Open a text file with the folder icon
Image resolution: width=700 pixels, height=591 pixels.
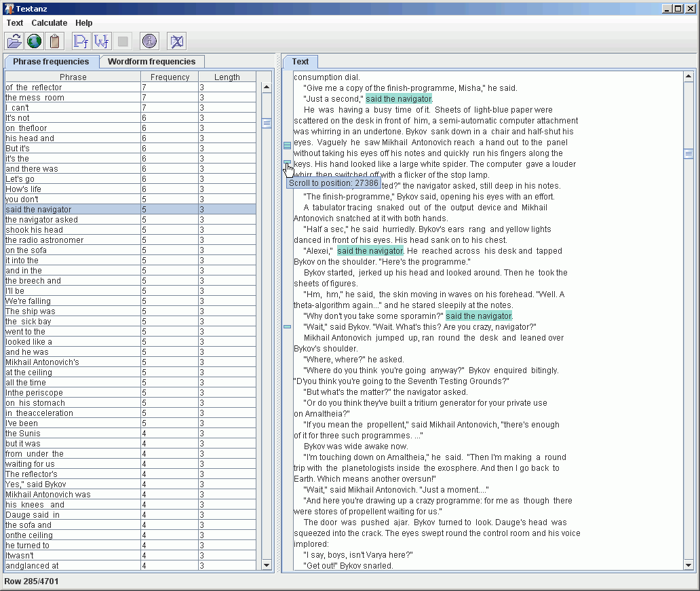(14, 41)
